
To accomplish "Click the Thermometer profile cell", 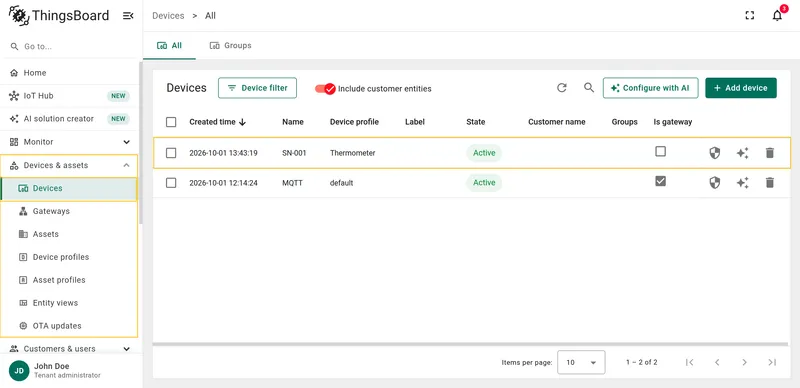I will pyautogui.click(x=353, y=153).
